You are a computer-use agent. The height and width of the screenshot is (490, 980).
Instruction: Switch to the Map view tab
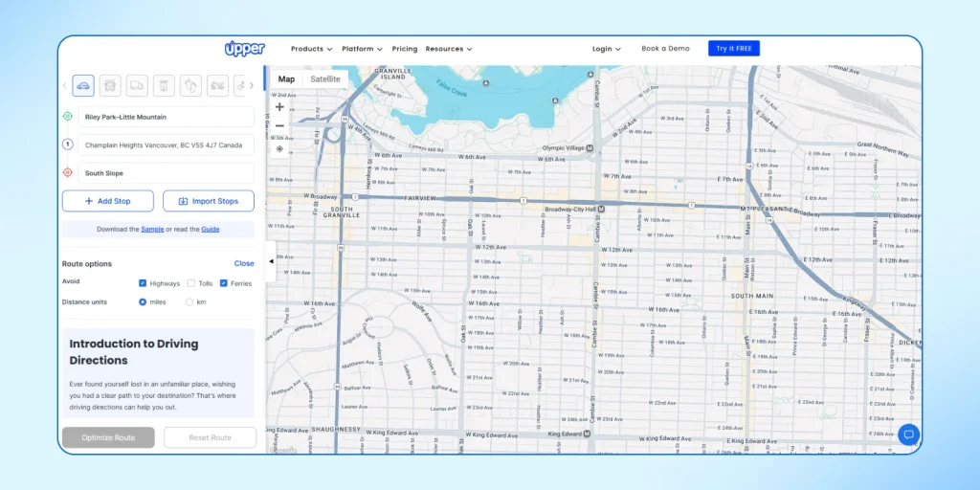pyautogui.click(x=286, y=78)
